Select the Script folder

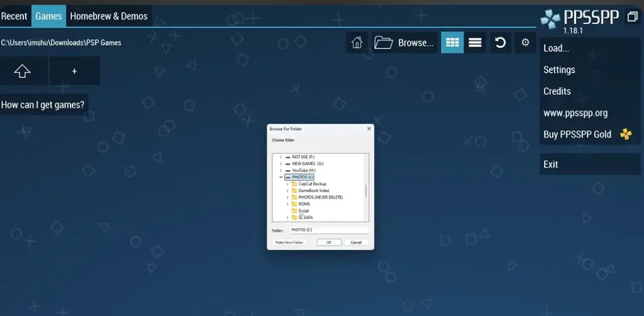click(x=300, y=211)
